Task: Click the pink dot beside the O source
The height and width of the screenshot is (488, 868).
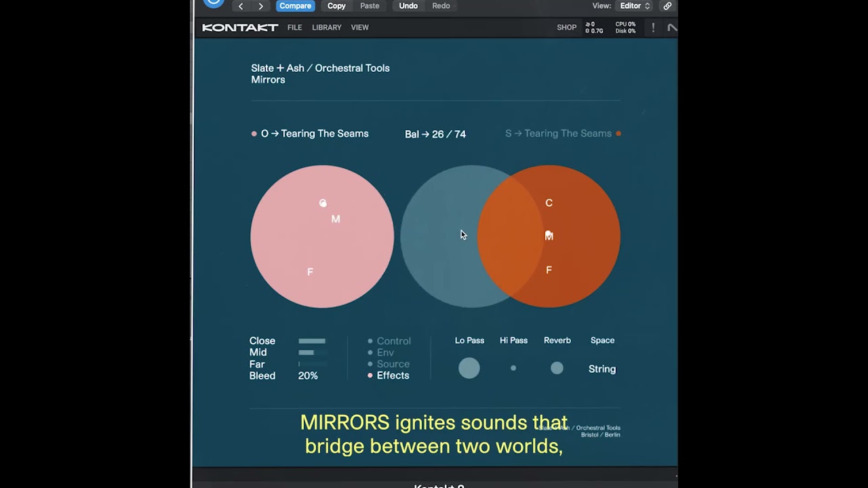Action: pyautogui.click(x=254, y=134)
